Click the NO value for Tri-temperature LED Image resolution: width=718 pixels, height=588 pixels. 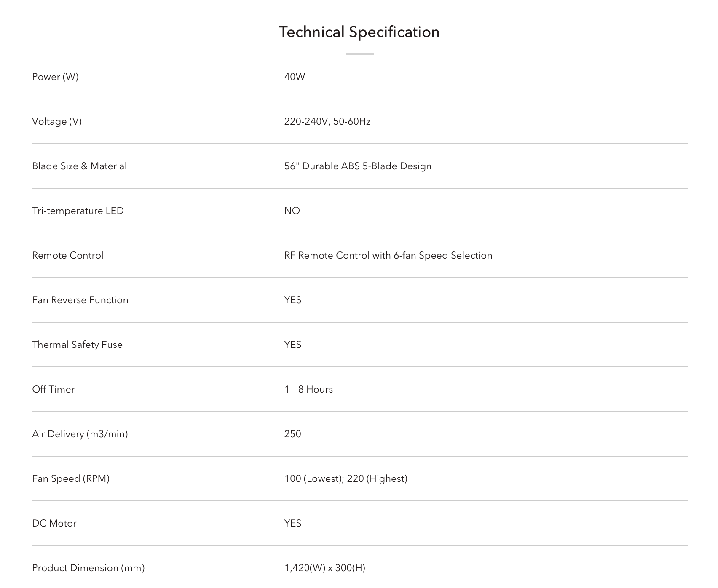tap(292, 211)
